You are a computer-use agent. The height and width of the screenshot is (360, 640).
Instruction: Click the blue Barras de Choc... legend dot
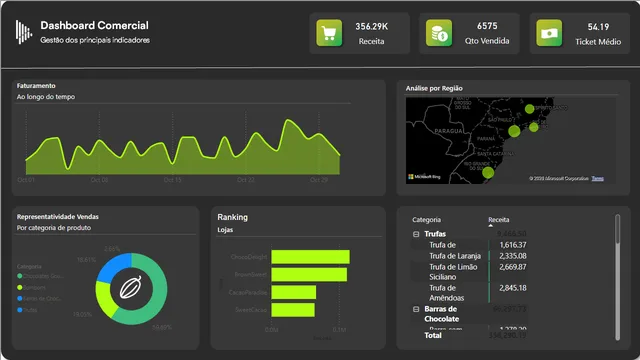coord(20,298)
